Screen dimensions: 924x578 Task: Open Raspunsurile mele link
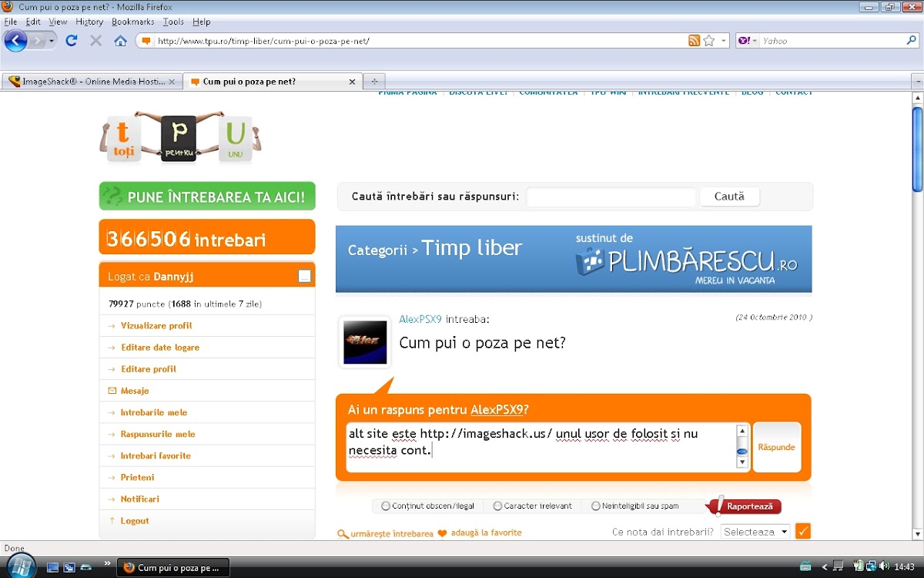(x=158, y=434)
